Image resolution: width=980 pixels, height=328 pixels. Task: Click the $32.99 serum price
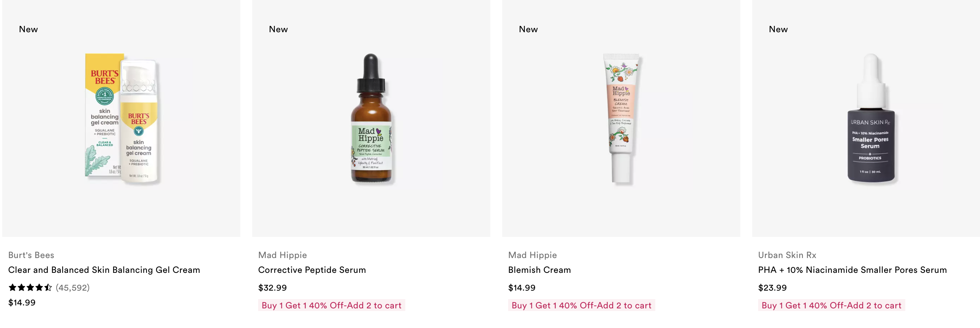click(273, 288)
